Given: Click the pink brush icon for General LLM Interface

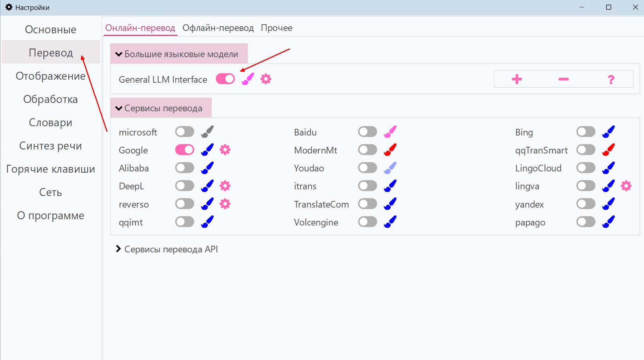Looking at the screenshot, I should 248,79.
